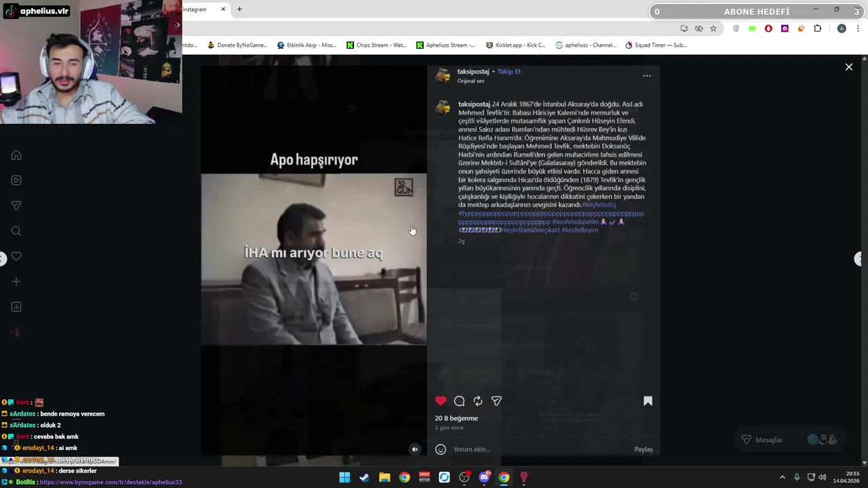The width and height of the screenshot is (868, 488).
Task: Open the dashboard chart icon in sidebar
Action: pyautogui.click(x=16, y=307)
